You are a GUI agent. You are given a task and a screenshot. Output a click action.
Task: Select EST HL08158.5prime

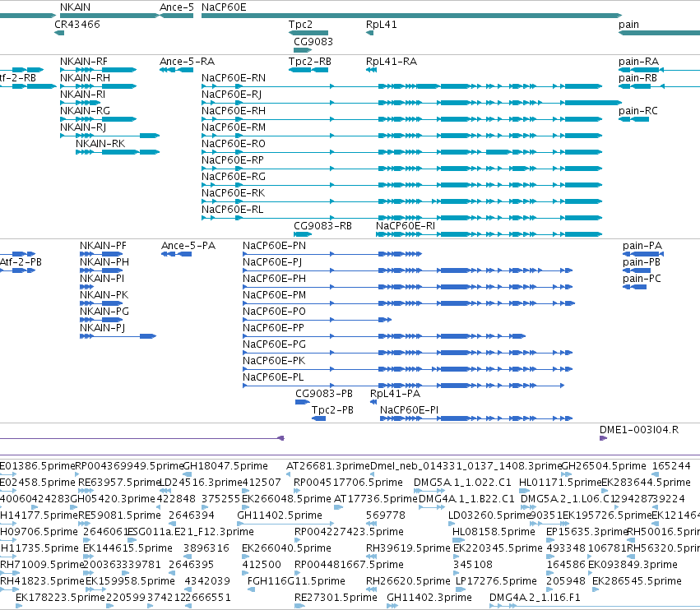pos(494,532)
